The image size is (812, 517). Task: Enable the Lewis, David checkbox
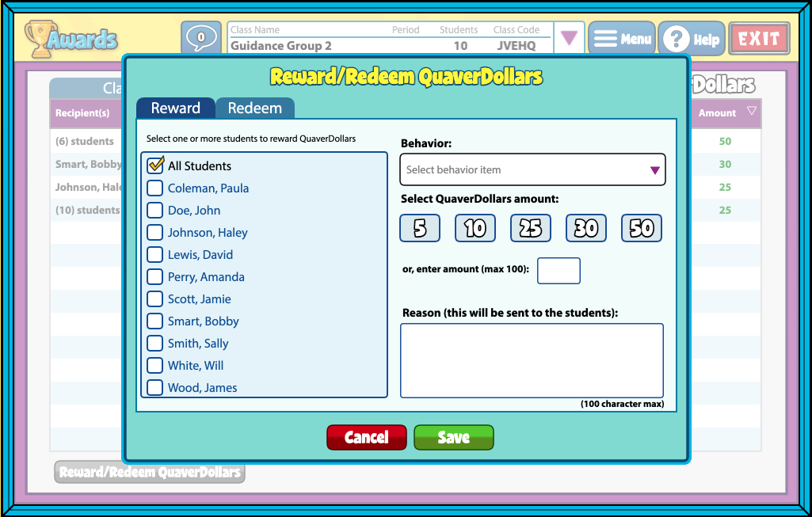155,255
